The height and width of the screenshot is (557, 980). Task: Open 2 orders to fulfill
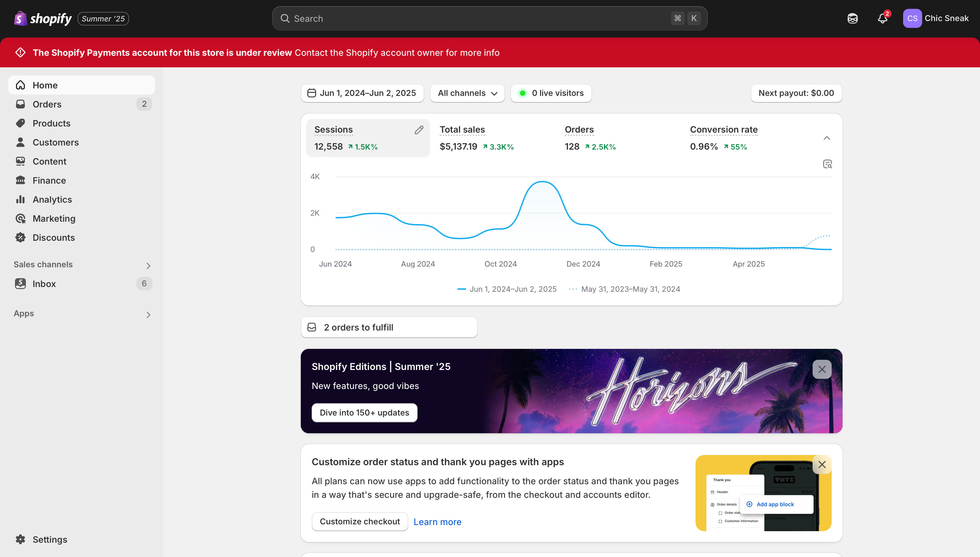(x=389, y=327)
